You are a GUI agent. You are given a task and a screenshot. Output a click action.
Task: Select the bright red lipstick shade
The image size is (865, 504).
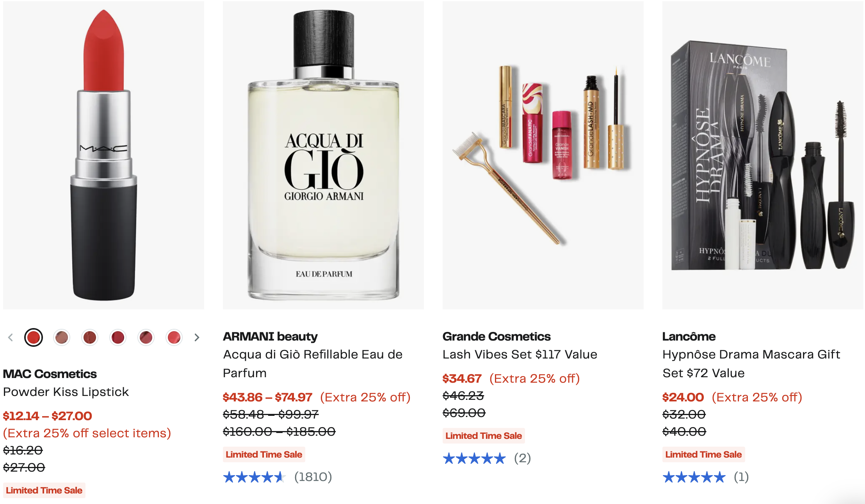coord(34,337)
